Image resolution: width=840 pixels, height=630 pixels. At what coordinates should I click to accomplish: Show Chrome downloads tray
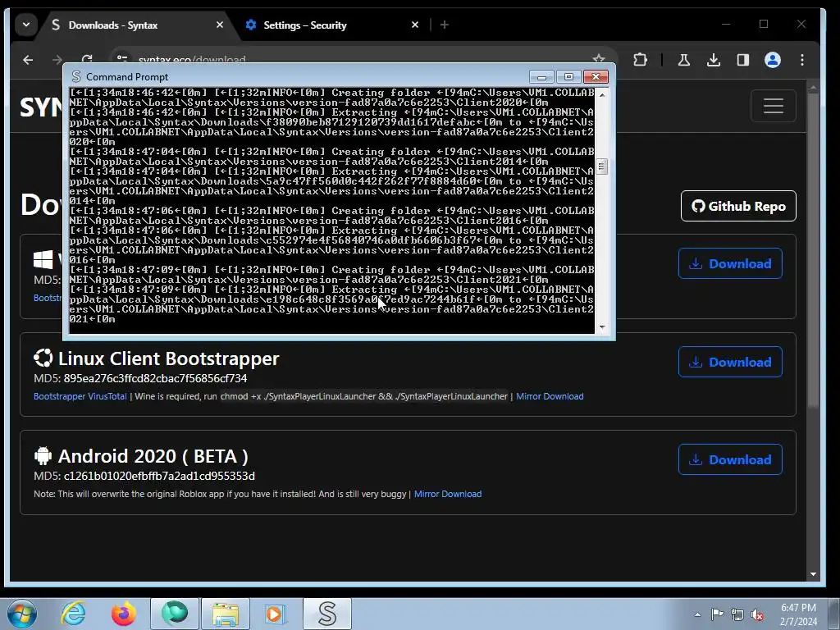(x=713, y=60)
